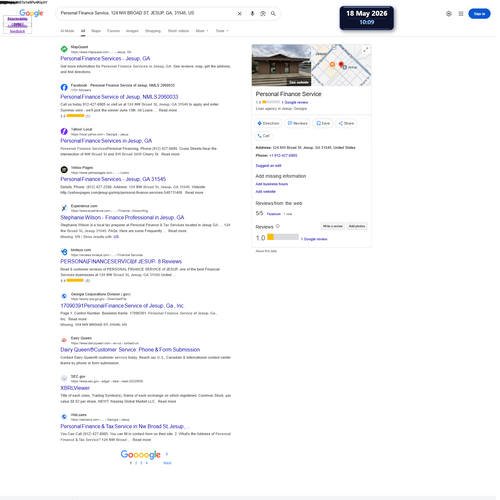Open Georgia Corporations Division 17090391 result
The width and height of the screenshot is (500, 500).
tap(122, 306)
